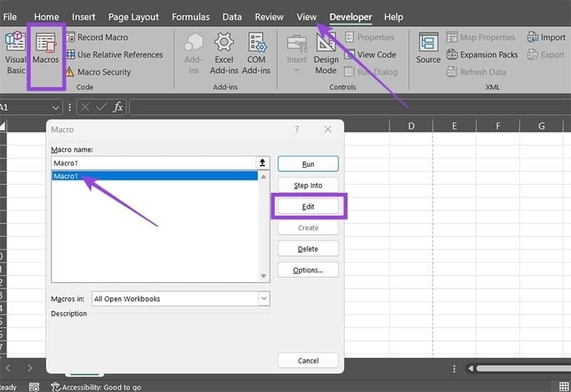The image size is (571, 392).
Task: Click the Cancel button in dialog
Action: click(308, 361)
